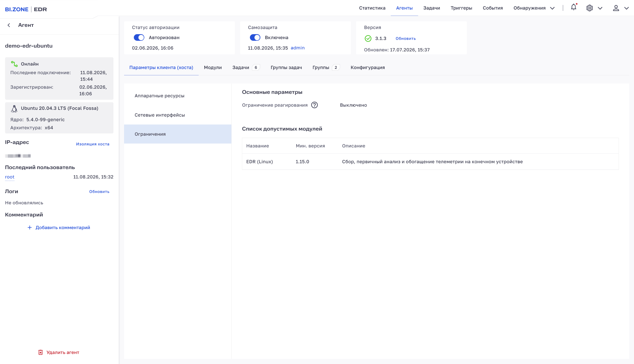Image resolution: width=634 pixels, height=364 pixels.
Task: Click Обновить link in Логи section
Action: 99,192
